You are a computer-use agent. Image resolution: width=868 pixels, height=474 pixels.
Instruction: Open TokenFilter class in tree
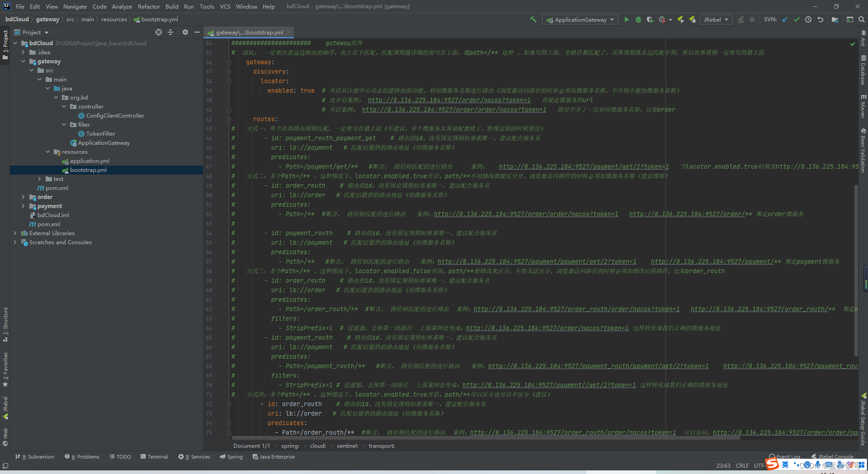(100, 133)
